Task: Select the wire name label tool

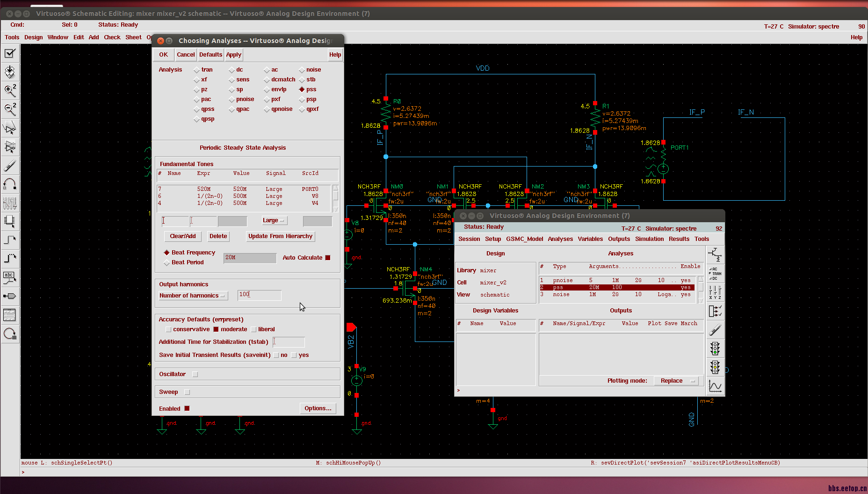Action: click(x=10, y=277)
